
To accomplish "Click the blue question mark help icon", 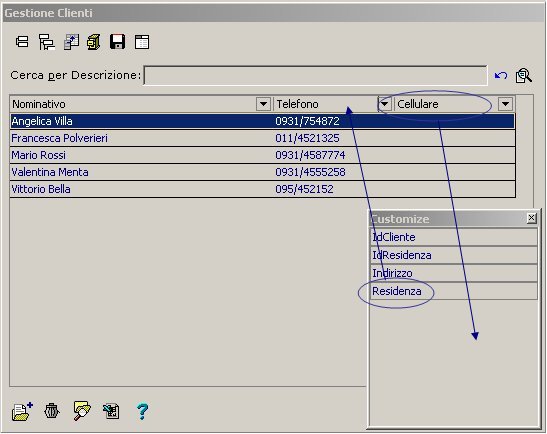I will (142, 411).
